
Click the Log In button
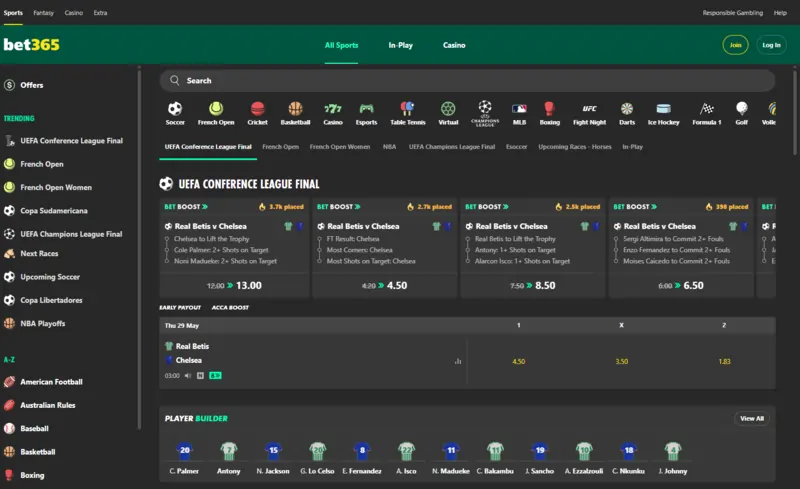(x=771, y=45)
